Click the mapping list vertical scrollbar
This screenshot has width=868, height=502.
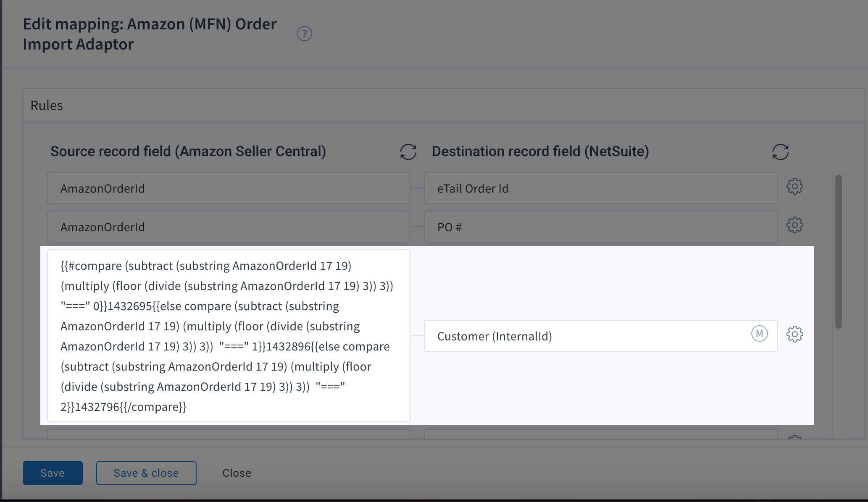pos(838,252)
